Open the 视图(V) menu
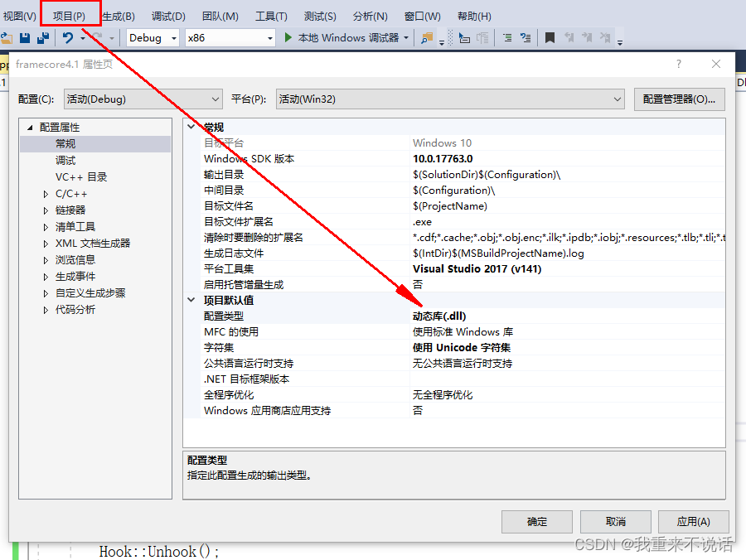 pyautogui.click(x=20, y=17)
